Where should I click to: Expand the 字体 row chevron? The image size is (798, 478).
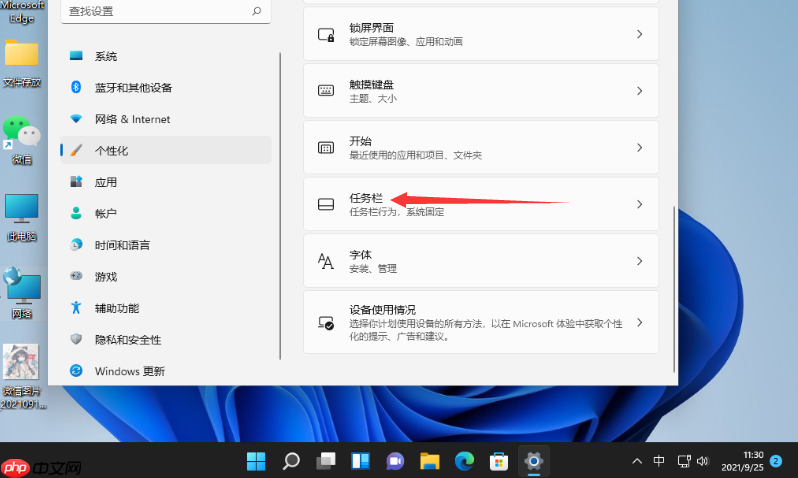coord(640,261)
